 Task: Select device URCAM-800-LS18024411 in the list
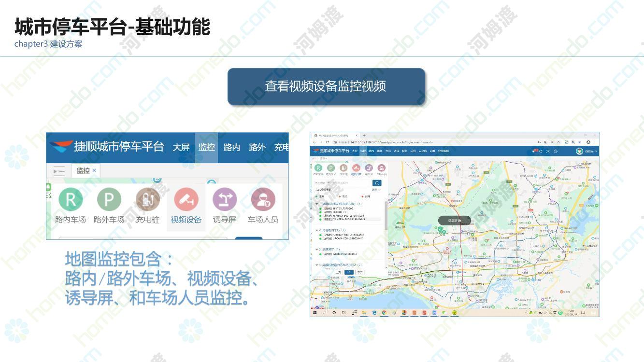pos(342,238)
